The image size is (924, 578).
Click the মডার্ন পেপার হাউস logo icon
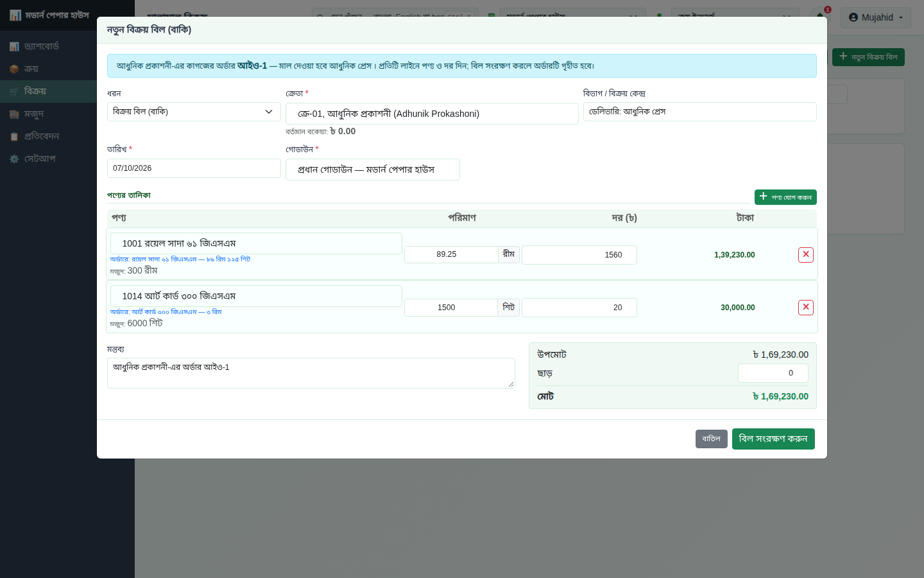(x=15, y=15)
